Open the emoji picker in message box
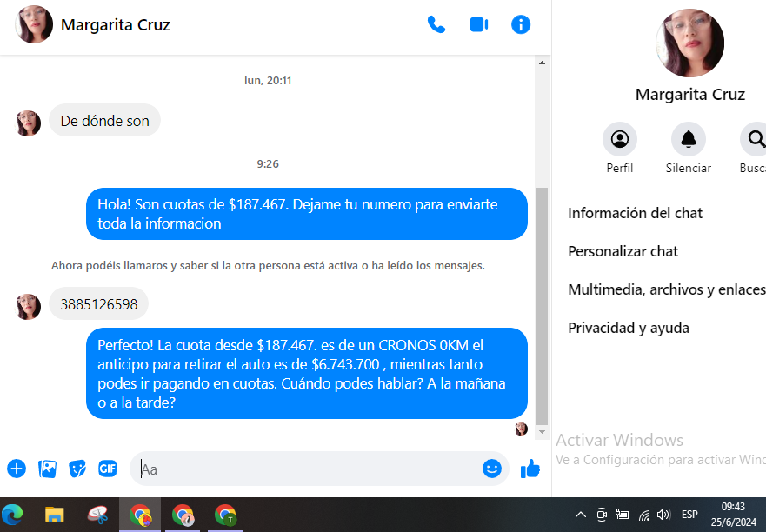Image resolution: width=766 pixels, height=532 pixels. 492,469
